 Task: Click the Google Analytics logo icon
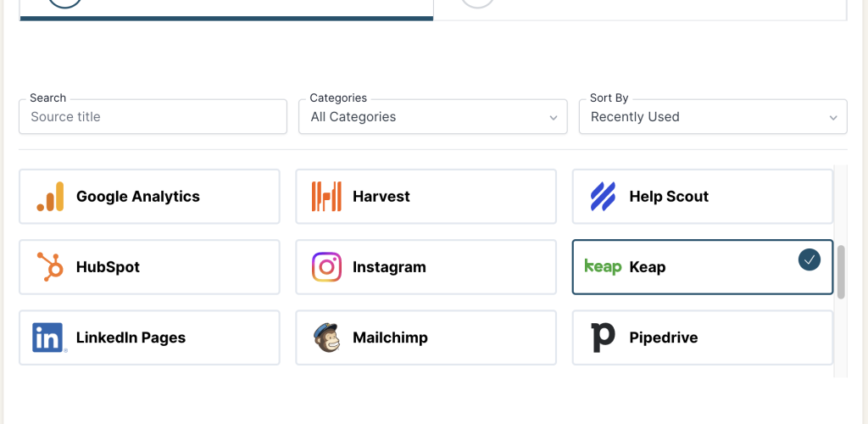(50, 197)
